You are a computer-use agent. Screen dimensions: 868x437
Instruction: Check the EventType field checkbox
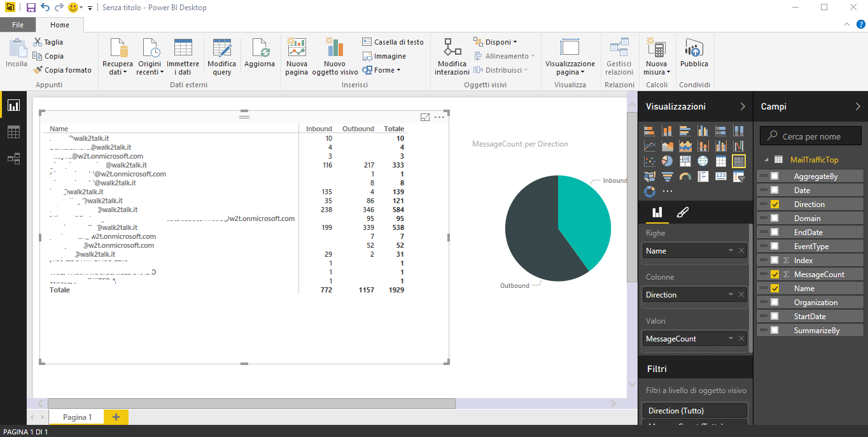coord(774,247)
